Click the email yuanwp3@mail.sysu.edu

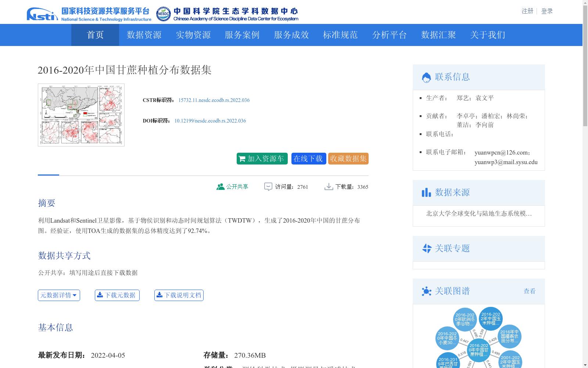pos(506,162)
